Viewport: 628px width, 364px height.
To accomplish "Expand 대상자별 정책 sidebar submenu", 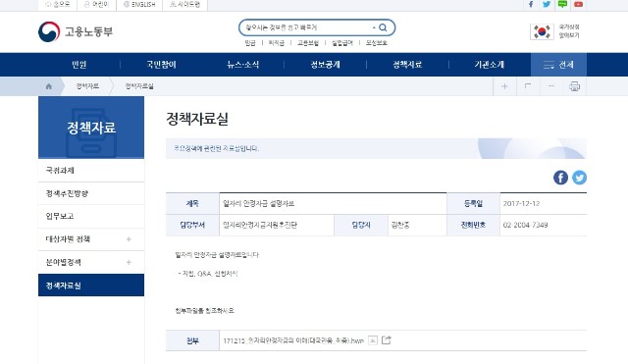I will pyautogui.click(x=129, y=239).
